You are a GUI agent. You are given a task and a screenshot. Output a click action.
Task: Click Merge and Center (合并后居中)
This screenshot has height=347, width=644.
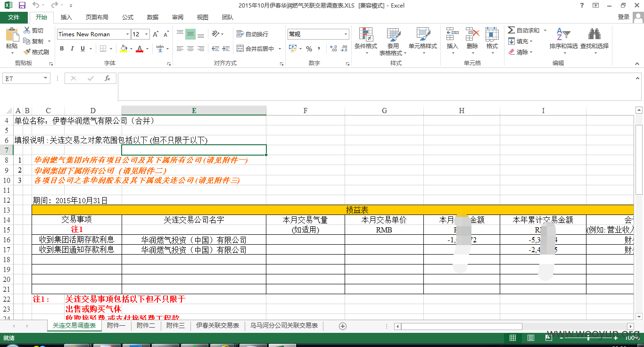tap(255, 49)
